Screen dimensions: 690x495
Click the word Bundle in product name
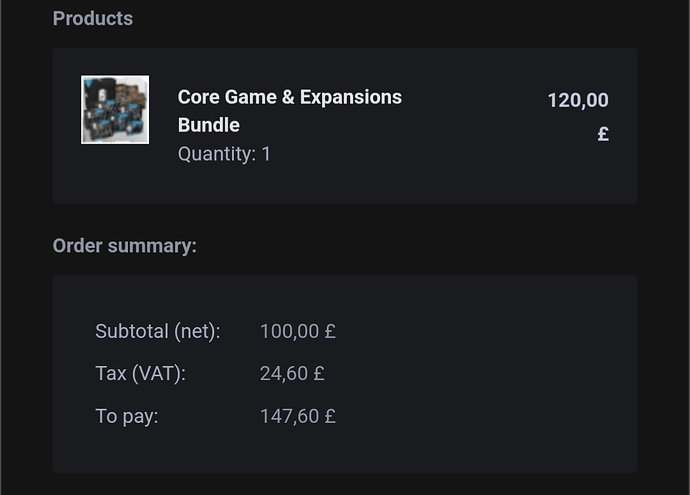(209, 125)
